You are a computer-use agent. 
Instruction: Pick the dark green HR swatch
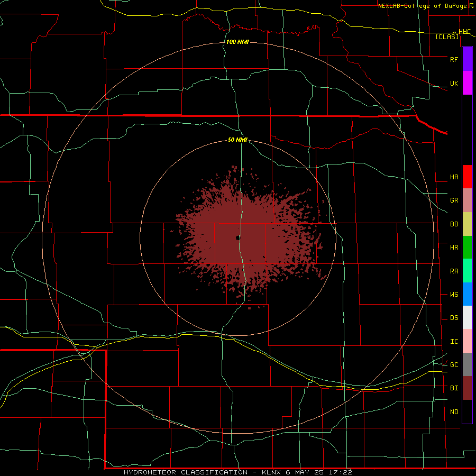click(x=467, y=248)
